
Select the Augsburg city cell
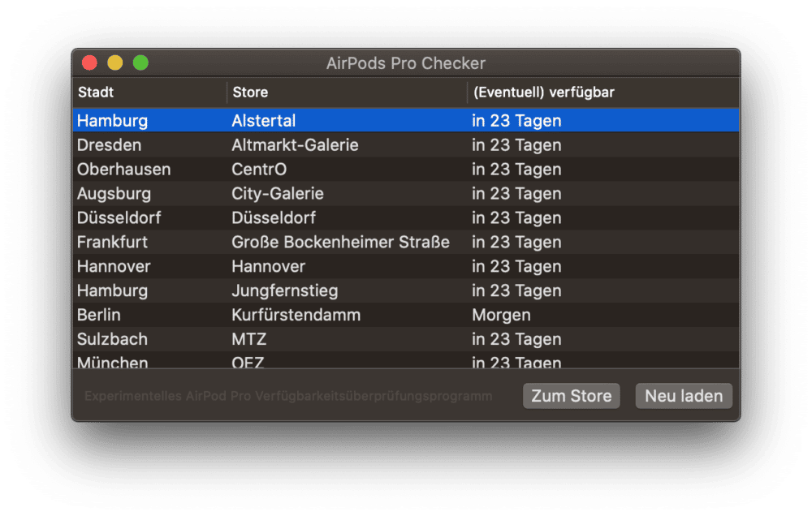(114, 194)
